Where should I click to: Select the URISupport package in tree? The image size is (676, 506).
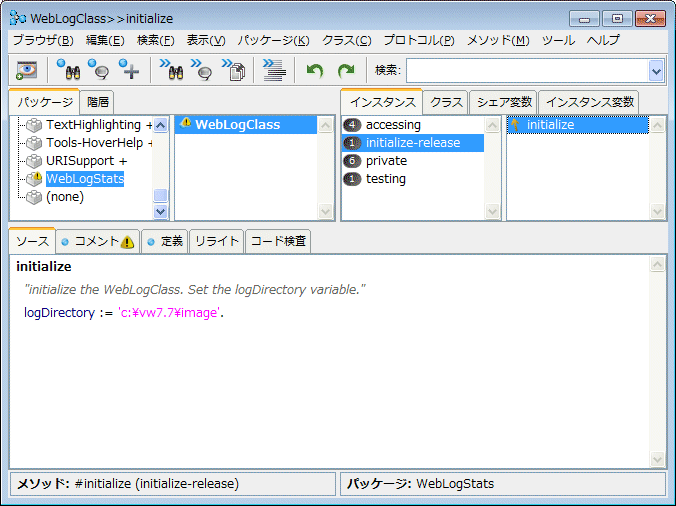(x=86, y=161)
